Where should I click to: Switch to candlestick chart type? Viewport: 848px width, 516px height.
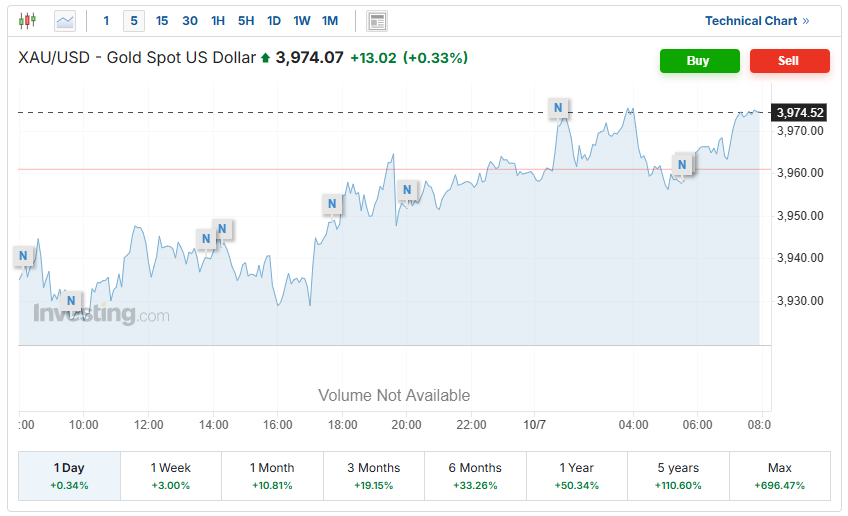(x=27, y=20)
